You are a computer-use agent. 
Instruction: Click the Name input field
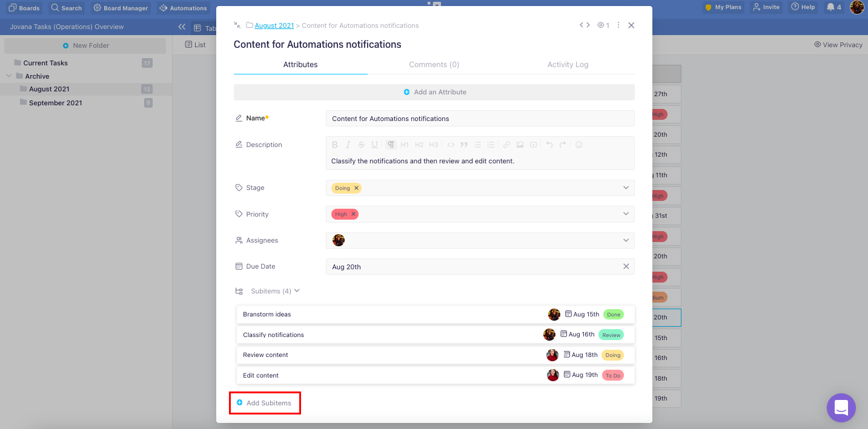pos(480,119)
